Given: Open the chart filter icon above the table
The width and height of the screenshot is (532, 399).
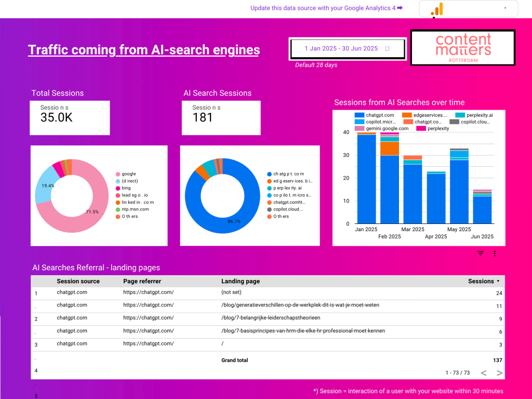Looking at the screenshot, I should pos(481,254).
